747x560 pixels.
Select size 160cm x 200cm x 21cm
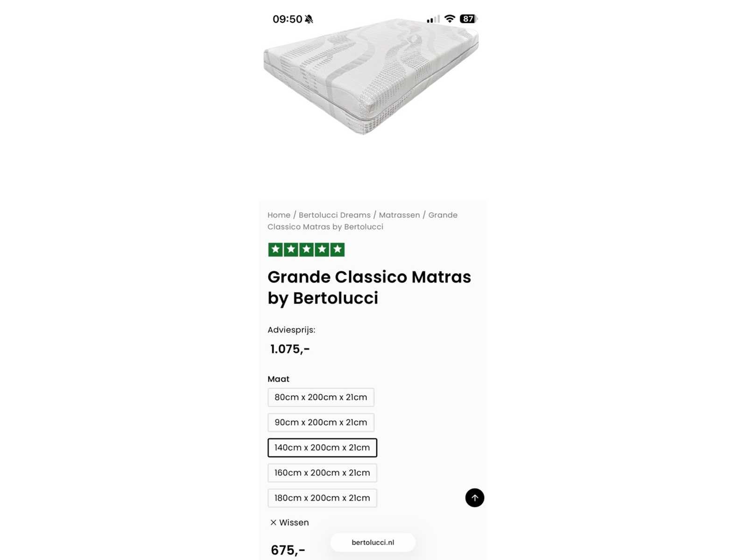[x=322, y=473]
